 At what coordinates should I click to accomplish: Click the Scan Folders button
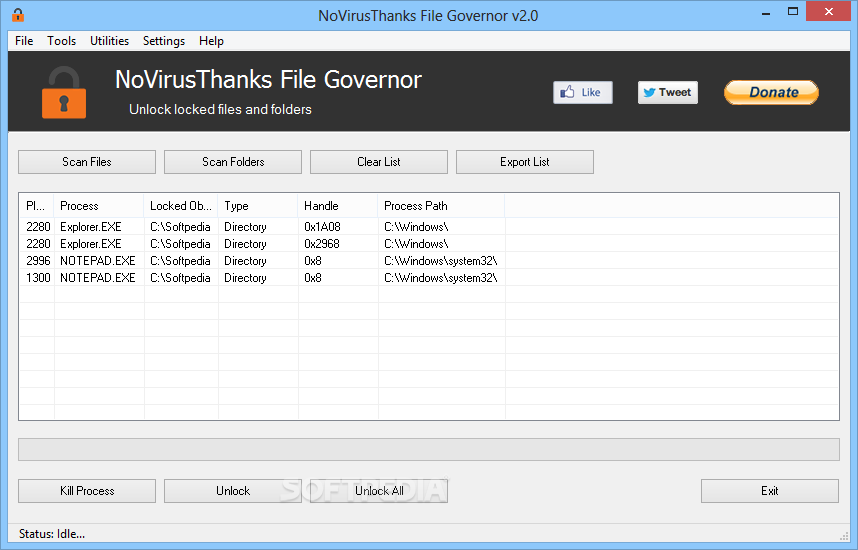pyautogui.click(x=233, y=162)
